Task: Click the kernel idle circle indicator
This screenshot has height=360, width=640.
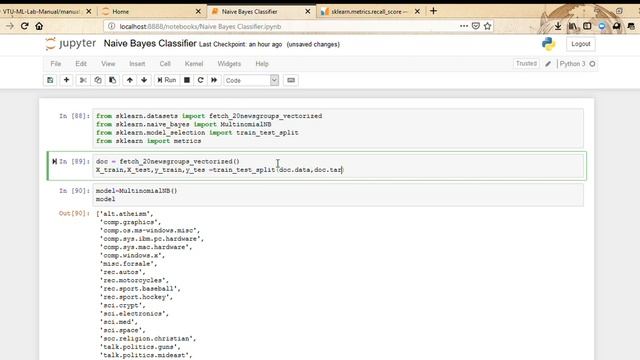Action: pyautogui.click(x=592, y=64)
